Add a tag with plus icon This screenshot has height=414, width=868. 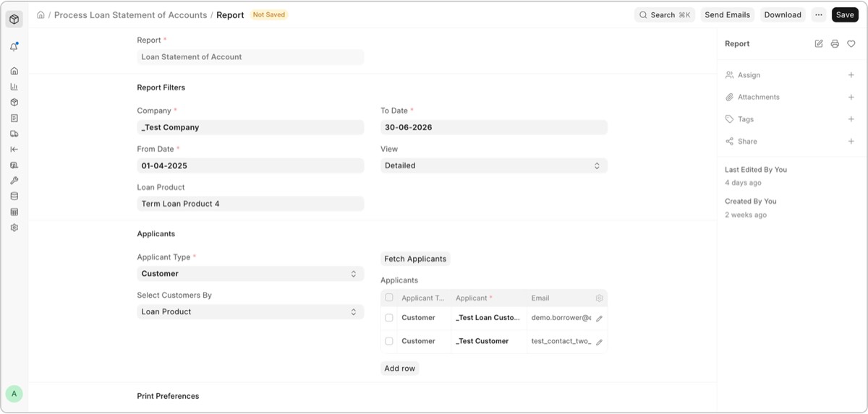pos(851,119)
